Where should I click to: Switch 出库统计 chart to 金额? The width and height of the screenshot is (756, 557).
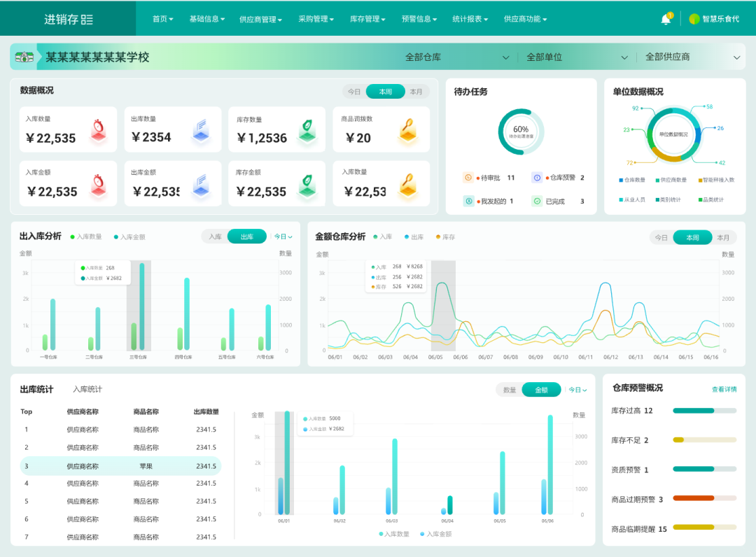coord(541,390)
